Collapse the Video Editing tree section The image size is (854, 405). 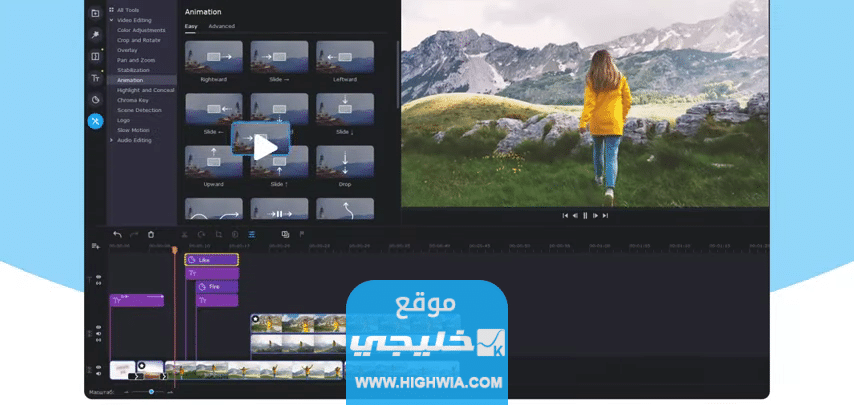(112, 20)
